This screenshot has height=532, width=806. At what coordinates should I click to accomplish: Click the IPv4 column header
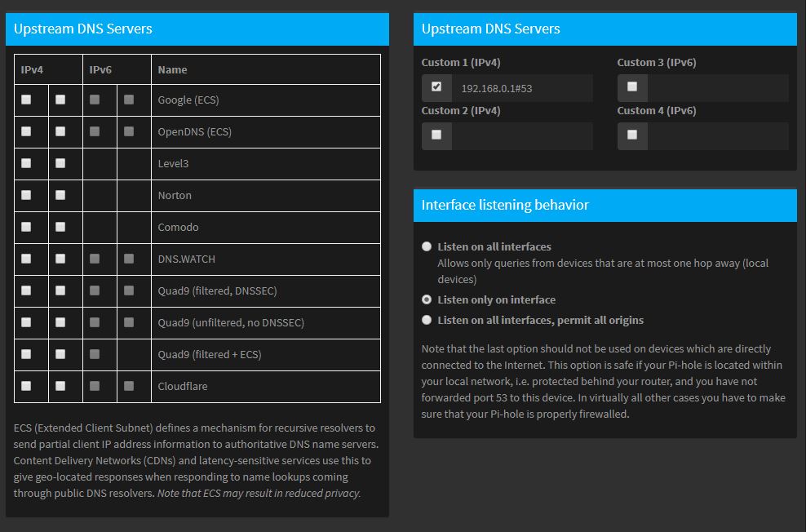(48, 69)
